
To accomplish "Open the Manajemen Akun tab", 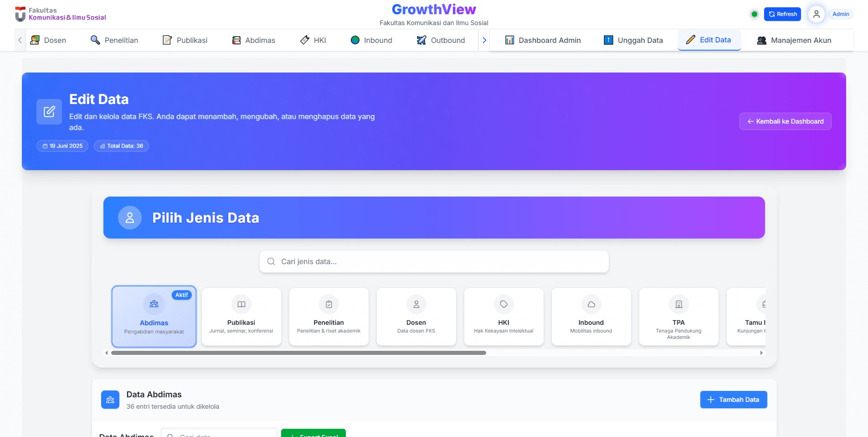I will (x=794, y=40).
